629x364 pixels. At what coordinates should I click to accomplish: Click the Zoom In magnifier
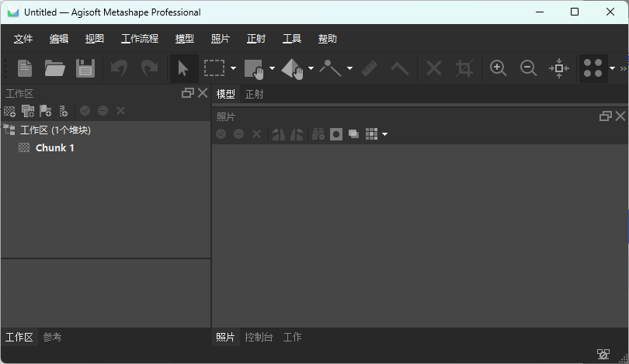(499, 68)
